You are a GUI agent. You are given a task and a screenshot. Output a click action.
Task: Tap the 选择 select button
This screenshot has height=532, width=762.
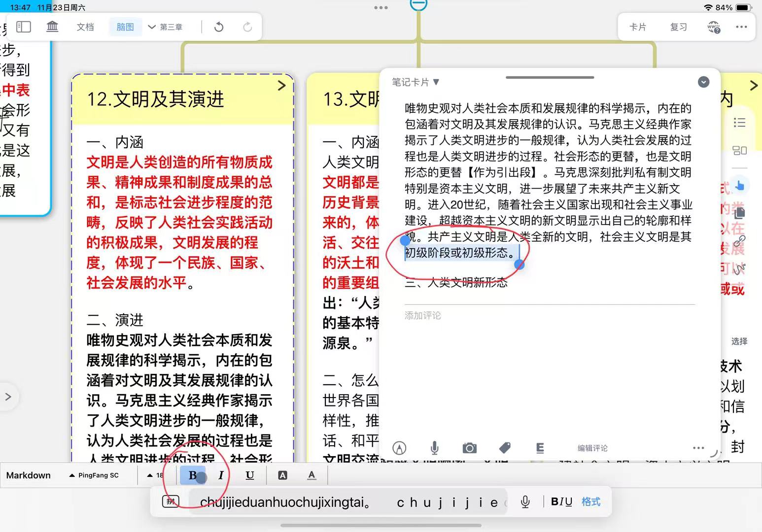tap(739, 341)
